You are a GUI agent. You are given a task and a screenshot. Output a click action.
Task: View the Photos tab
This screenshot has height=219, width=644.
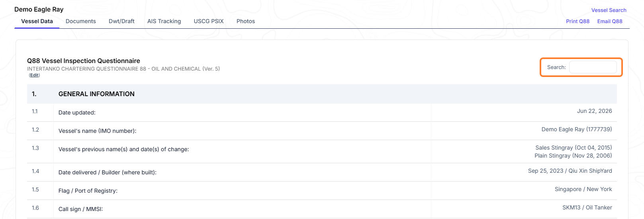click(246, 21)
